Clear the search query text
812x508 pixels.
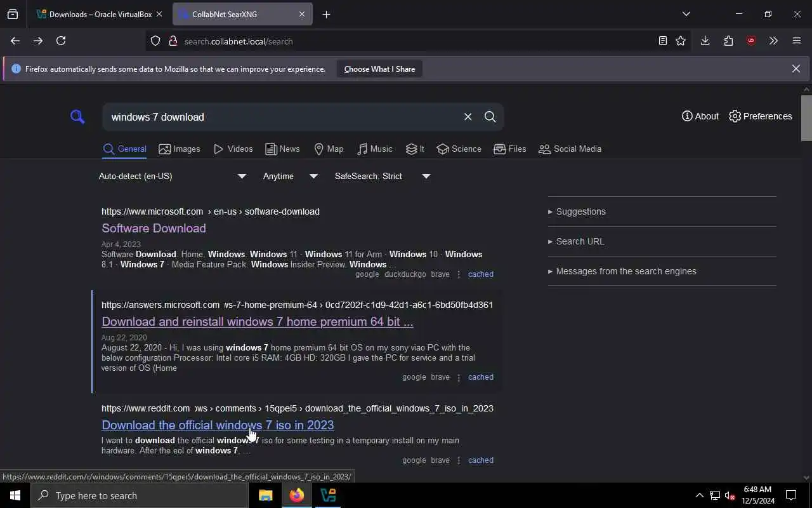point(468,117)
